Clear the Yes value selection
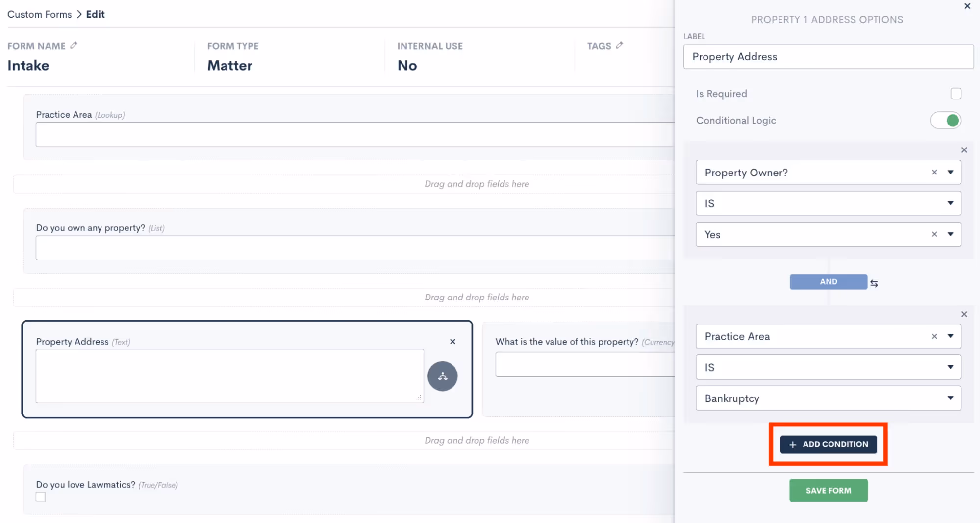Screen dimensions: 980x523 tap(934, 234)
